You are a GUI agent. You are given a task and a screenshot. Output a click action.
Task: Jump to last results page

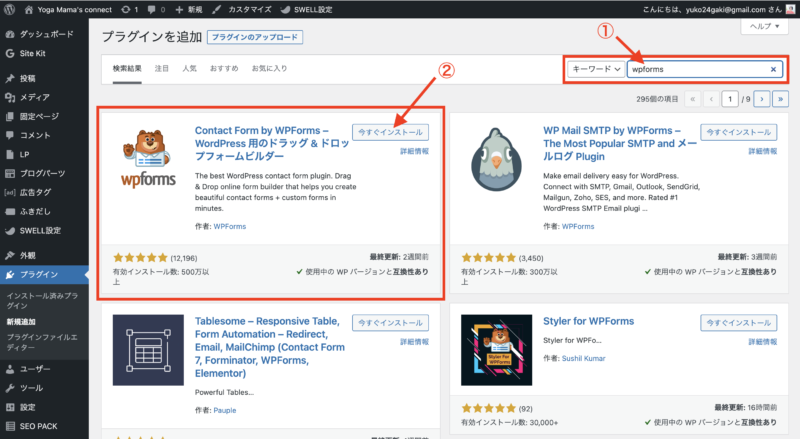[x=780, y=99]
